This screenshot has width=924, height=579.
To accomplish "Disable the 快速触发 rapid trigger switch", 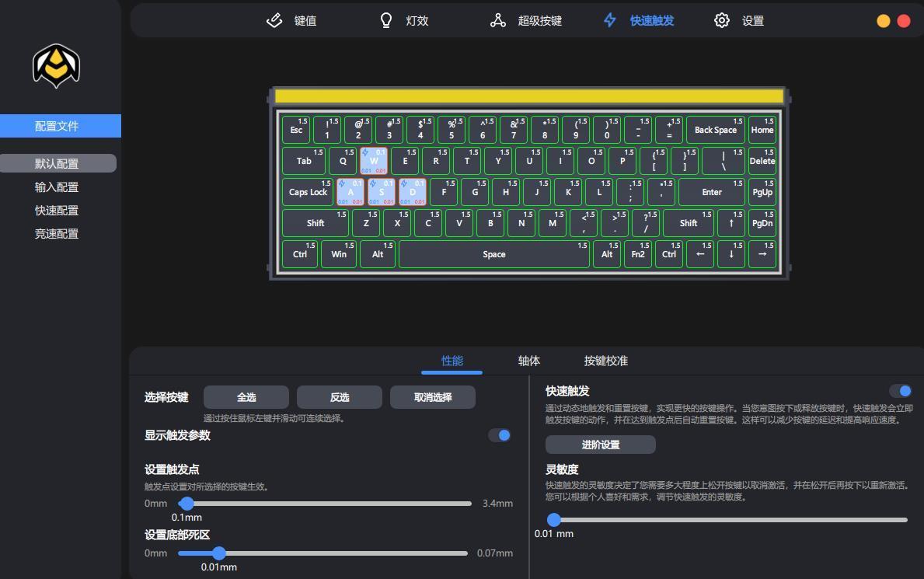I will pyautogui.click(x=900, y=391).
